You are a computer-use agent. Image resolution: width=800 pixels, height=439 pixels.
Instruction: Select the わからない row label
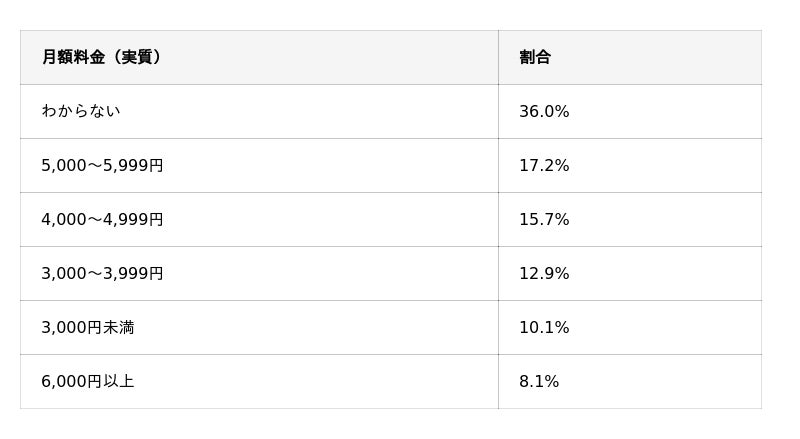point(81,111)
